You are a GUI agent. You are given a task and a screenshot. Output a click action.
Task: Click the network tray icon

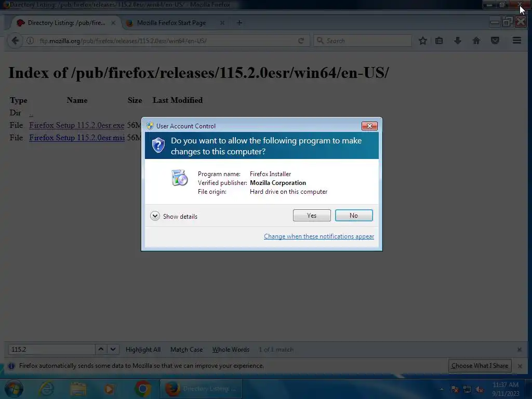click(x=467, y=390)
